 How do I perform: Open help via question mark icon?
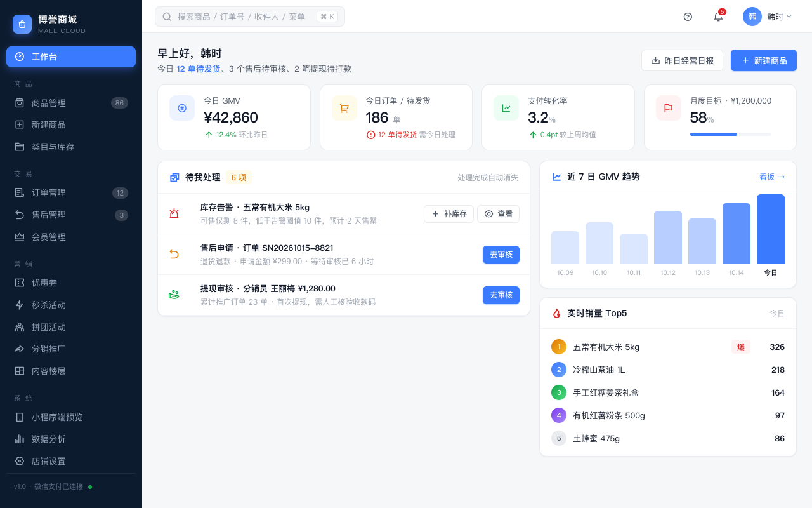click(x=688, y=17)
